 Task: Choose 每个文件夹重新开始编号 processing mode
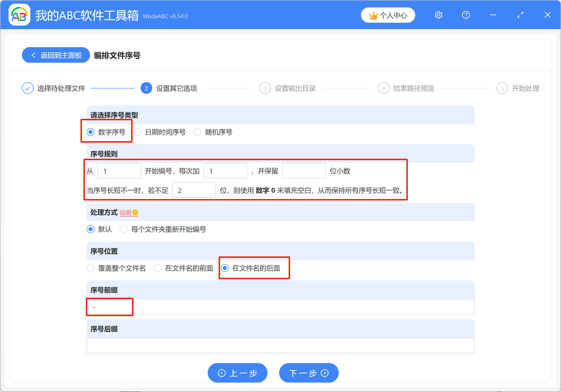[123, 229]
